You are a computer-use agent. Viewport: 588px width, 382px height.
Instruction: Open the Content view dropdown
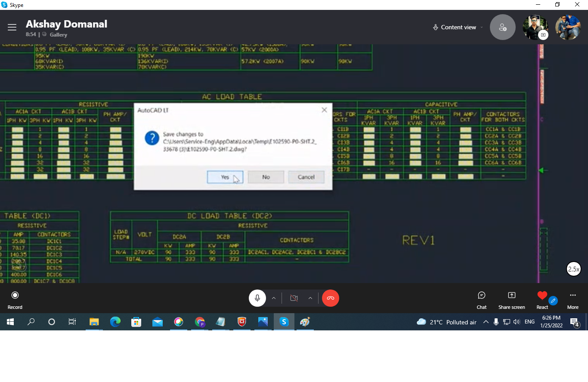[458, 28]
